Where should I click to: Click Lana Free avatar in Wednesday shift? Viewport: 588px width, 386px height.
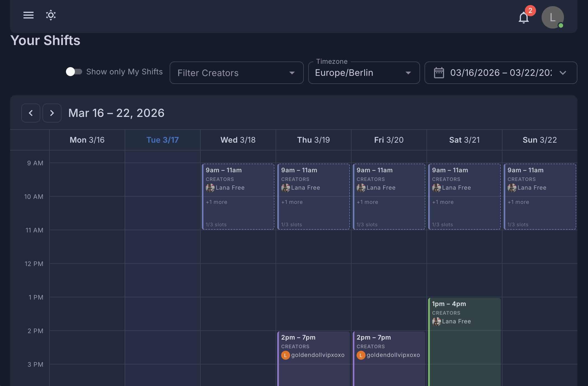[210, 188]
